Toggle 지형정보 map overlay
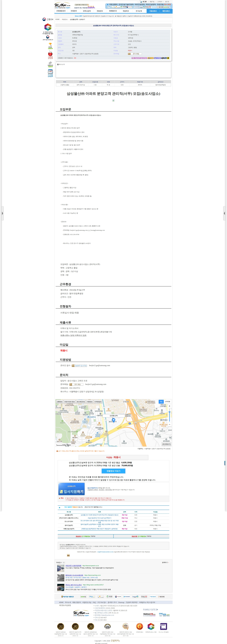 [x=90, y=402]
